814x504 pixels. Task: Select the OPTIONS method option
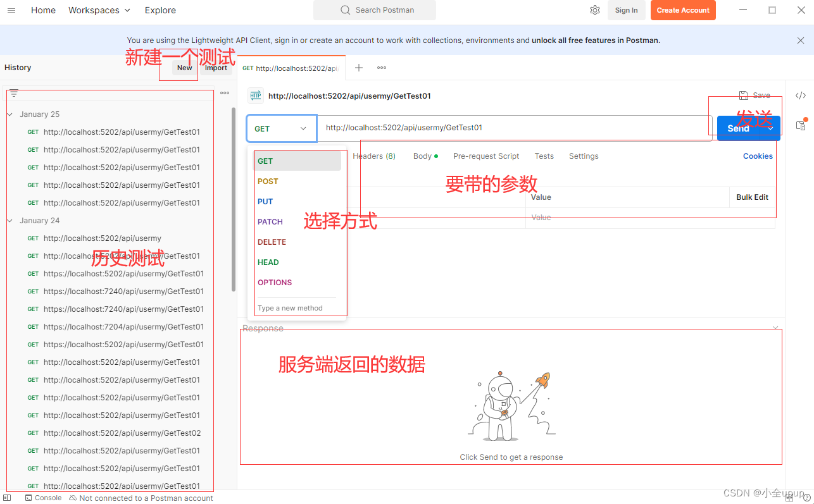tap(297, 283)
